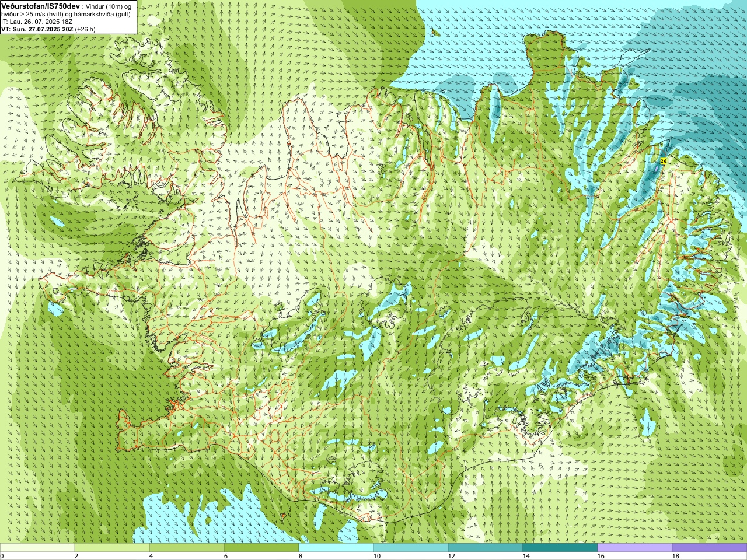Click the 10–12 m/s turquoise legend swatch
The width and height of the screenshot is (747, 560).
[411, 548]
